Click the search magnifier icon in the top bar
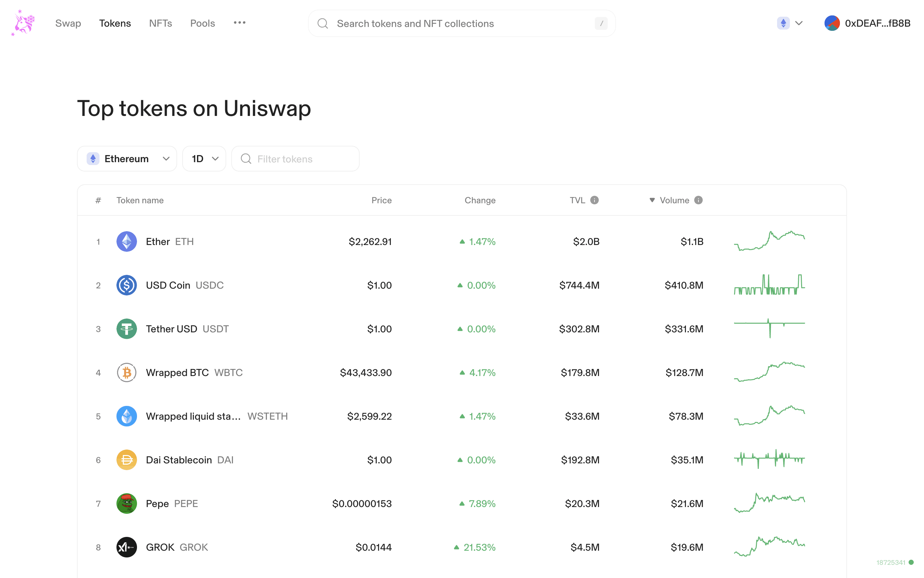 pos(323,23)
